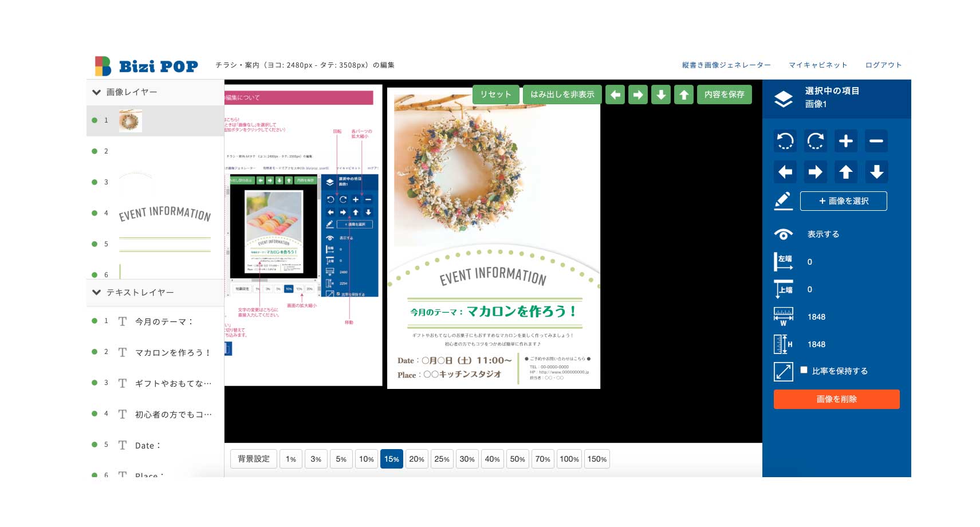Screen dimensions: 980x527
Task: Click the リセット button
Action: coord(495,95)
